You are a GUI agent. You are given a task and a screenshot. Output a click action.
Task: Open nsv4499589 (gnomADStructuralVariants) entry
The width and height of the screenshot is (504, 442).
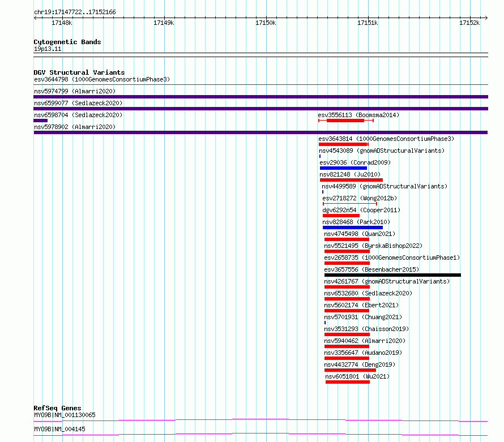385,186
